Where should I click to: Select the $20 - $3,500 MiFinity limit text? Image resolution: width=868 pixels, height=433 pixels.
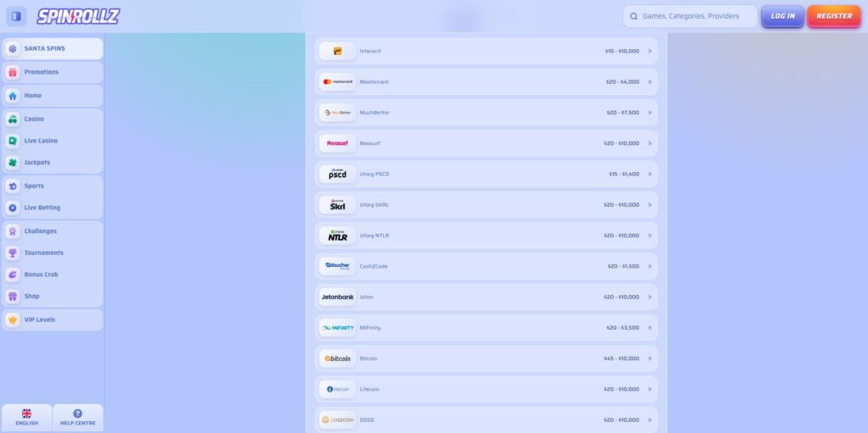622,328
